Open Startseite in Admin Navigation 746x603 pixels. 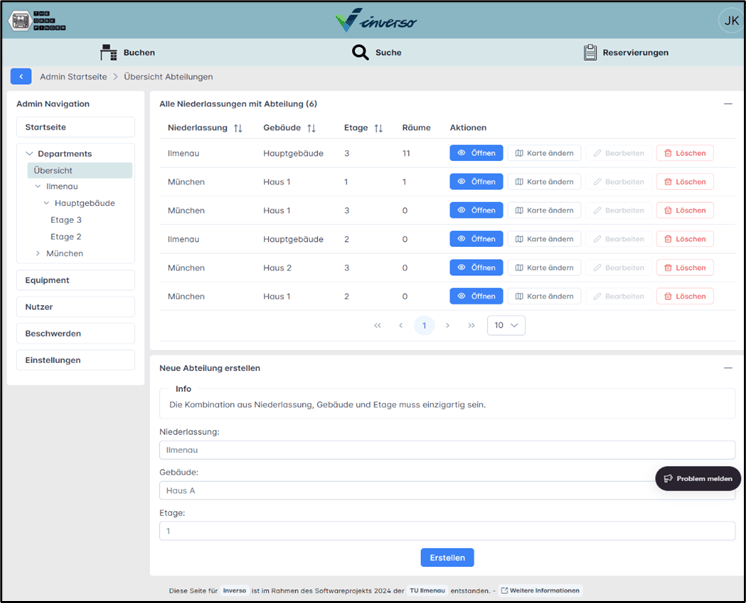76,127
